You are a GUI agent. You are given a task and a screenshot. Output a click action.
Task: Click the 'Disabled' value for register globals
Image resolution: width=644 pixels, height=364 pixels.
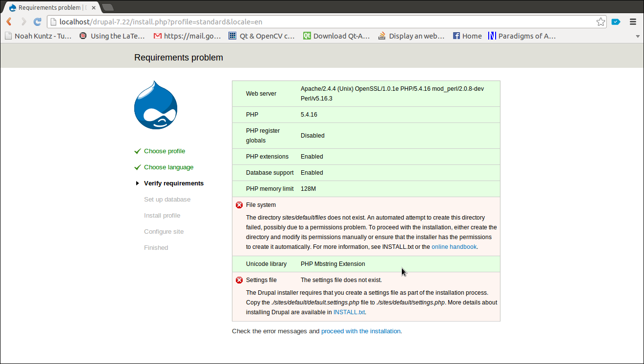pos(312,136)
